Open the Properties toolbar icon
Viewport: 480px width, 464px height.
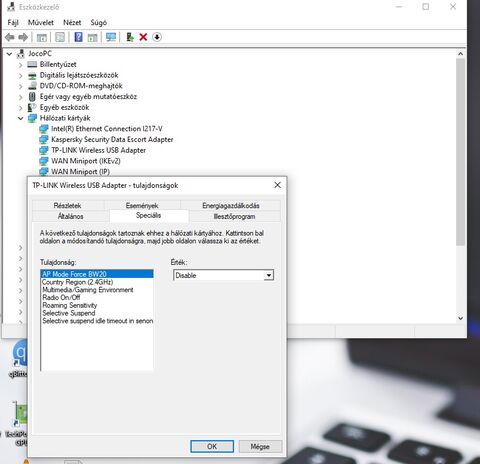(60, 37)
